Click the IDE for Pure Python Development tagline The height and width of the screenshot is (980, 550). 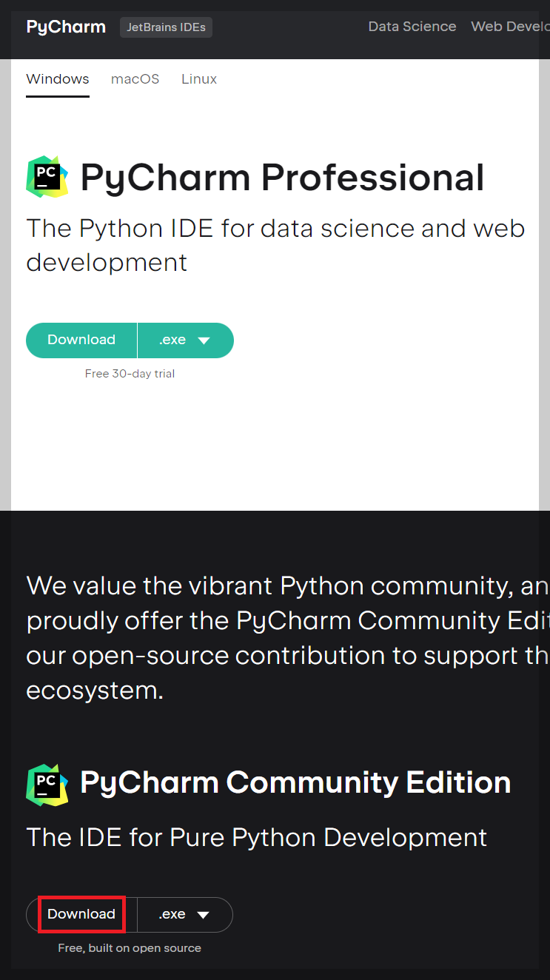[256, 837]
